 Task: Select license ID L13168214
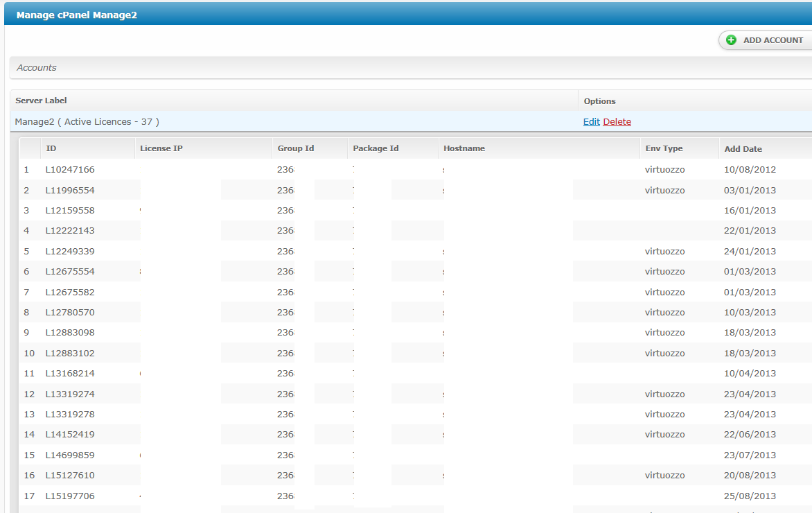[x=70, y=374]
